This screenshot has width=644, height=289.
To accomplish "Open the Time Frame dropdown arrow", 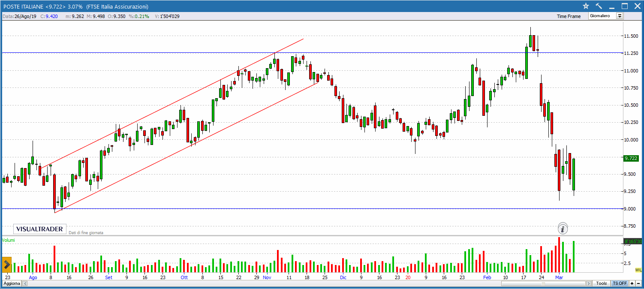I will point(620,16).
